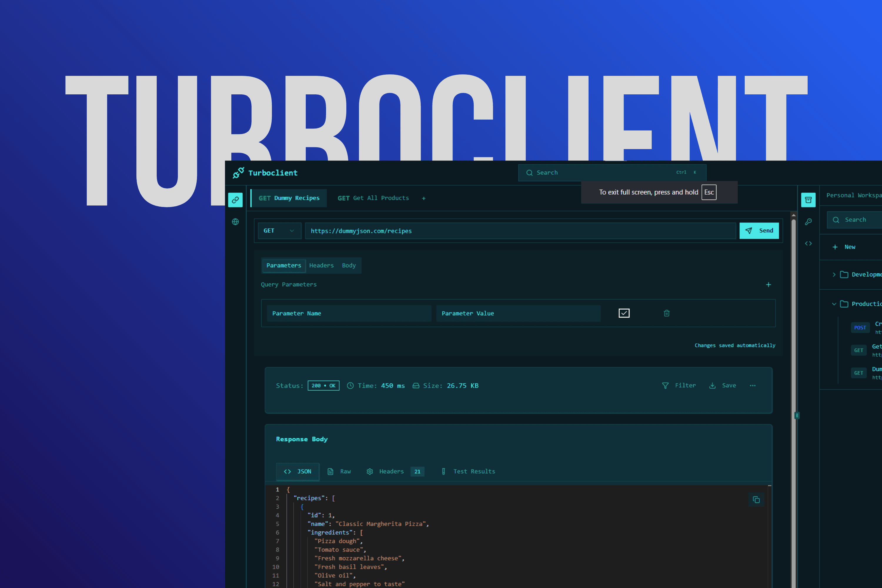Select the link requests icon in left sidebar

[x=235, y=200]
